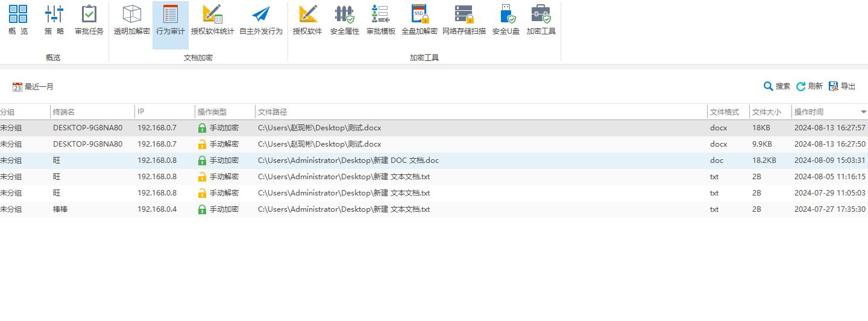Click the 导出 export button
868x321 pixels.
(x=842, y=86)
